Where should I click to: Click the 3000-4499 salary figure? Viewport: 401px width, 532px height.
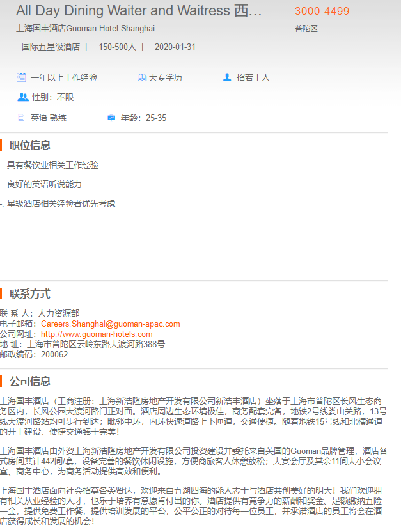pos(322,11)
